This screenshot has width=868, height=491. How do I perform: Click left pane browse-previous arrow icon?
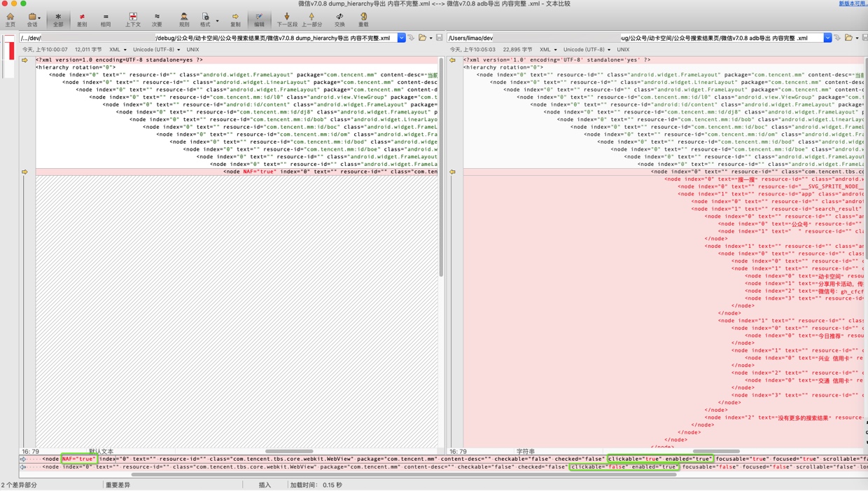point(411,38)
